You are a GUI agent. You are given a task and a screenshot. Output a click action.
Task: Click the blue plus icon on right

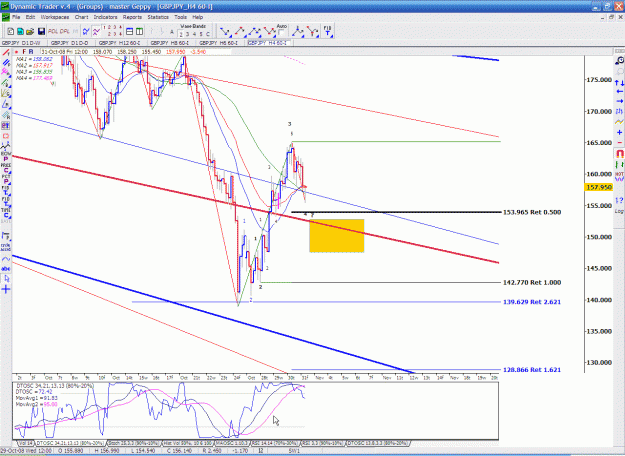(619, 132)
